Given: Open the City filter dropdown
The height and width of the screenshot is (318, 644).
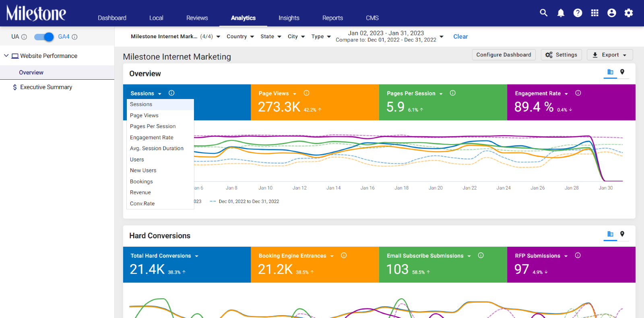Looking at the screenshot, I should click(296, 37).
